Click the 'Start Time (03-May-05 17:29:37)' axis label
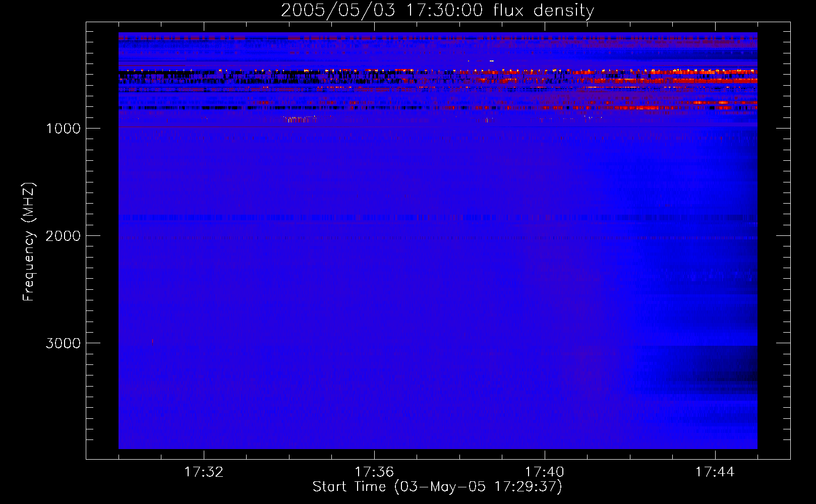This screenshot has height=504, width=816. (437, 487)
